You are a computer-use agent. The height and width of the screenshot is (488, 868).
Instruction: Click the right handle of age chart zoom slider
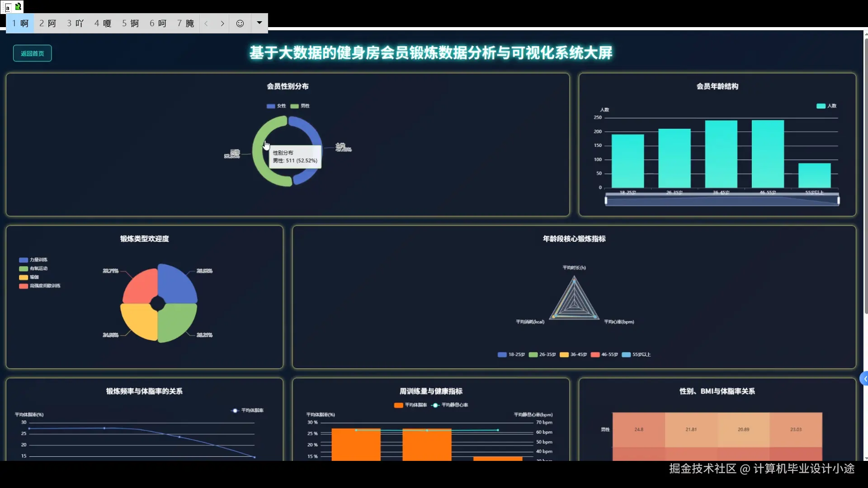click(x=838, y=200)
